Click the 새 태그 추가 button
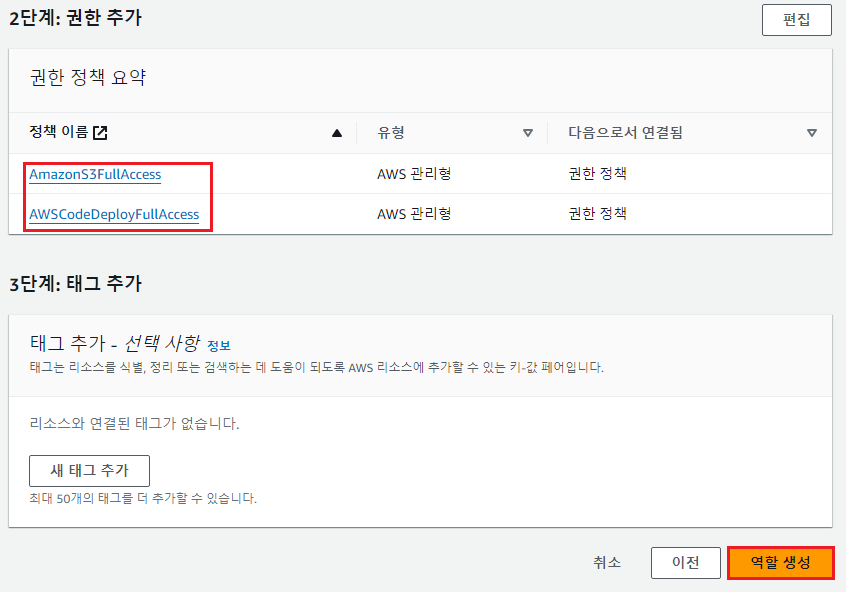The image size is (846, 592). (x=89, y=471)
